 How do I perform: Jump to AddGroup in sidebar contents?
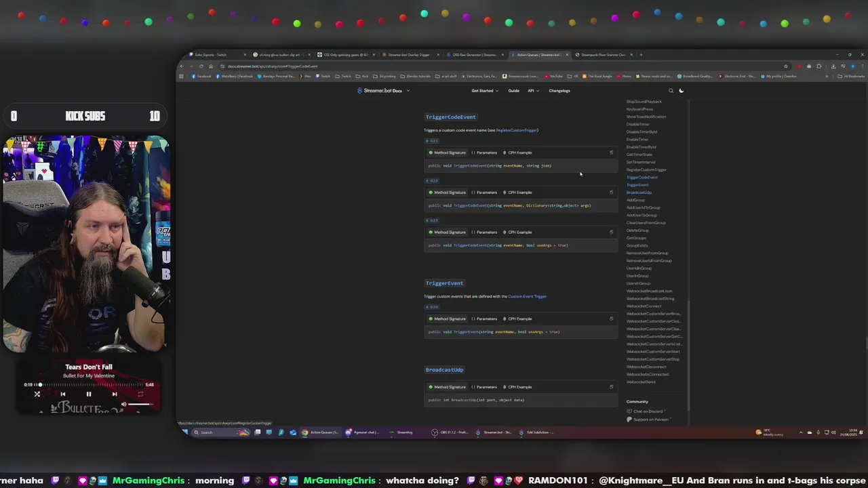pyautogui.click(x=635, y=200)
